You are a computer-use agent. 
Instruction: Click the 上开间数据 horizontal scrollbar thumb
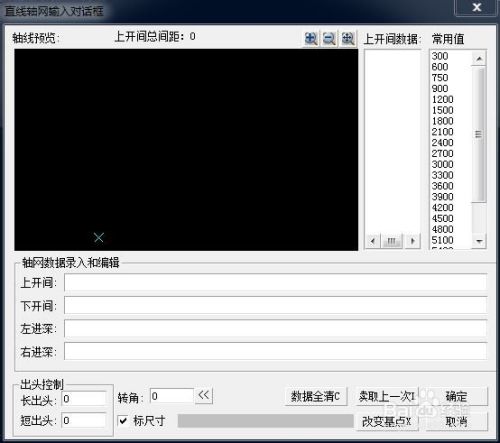392,241
